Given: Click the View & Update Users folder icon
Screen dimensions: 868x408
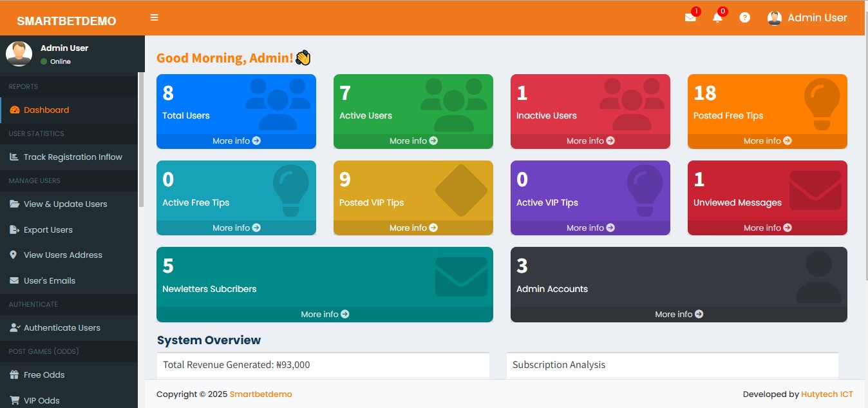Looking at the screenshot, I should (14, 204).
